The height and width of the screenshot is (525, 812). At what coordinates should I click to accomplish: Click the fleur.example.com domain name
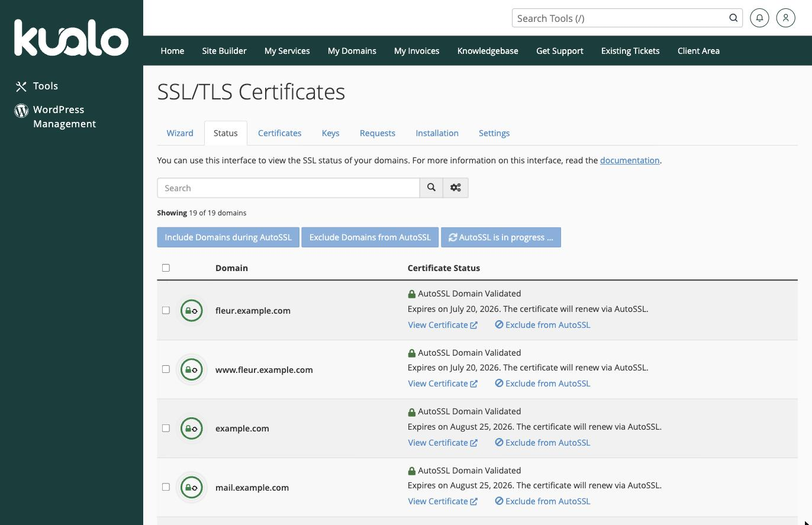coord(253,311)
